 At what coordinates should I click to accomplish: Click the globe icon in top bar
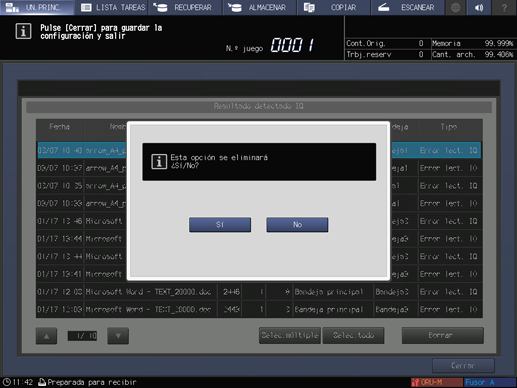456,7
